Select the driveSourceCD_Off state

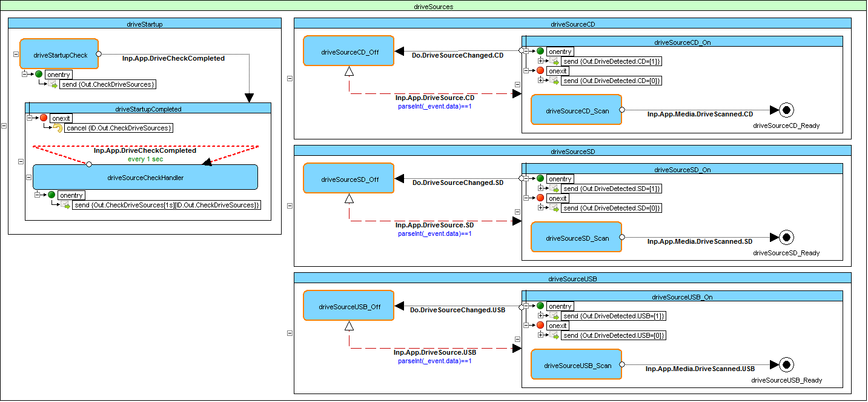349,52
